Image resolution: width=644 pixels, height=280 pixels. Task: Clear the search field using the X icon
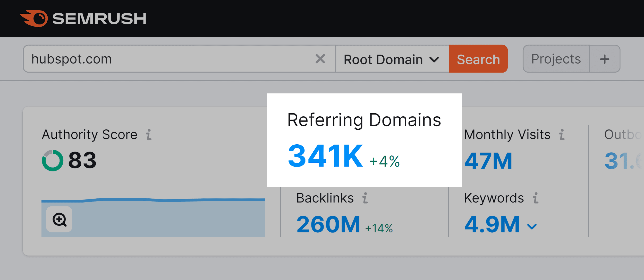tap(320, 59)
